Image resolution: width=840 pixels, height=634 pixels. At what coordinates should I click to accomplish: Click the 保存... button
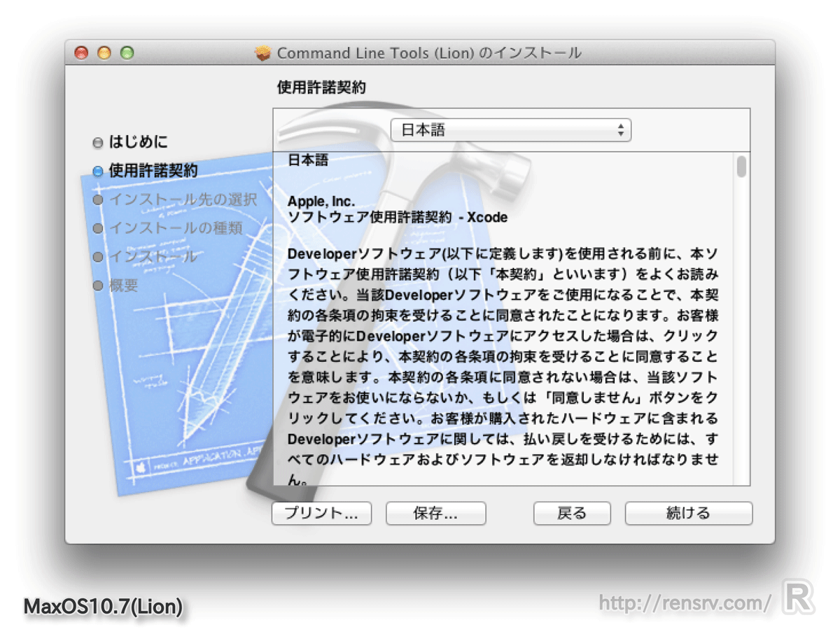pyautogui.click(x=435, y=513)
